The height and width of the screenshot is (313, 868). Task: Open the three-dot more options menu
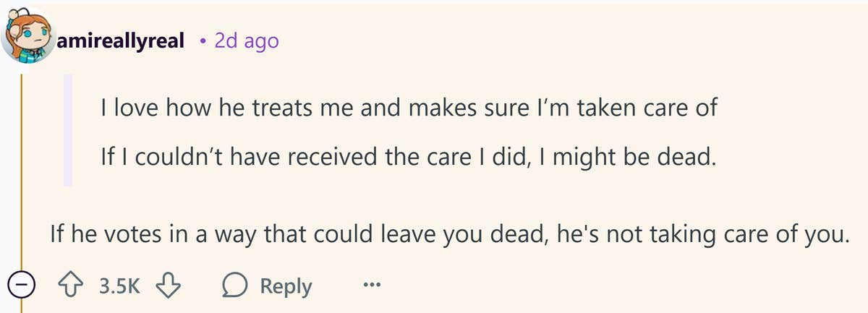372,286
